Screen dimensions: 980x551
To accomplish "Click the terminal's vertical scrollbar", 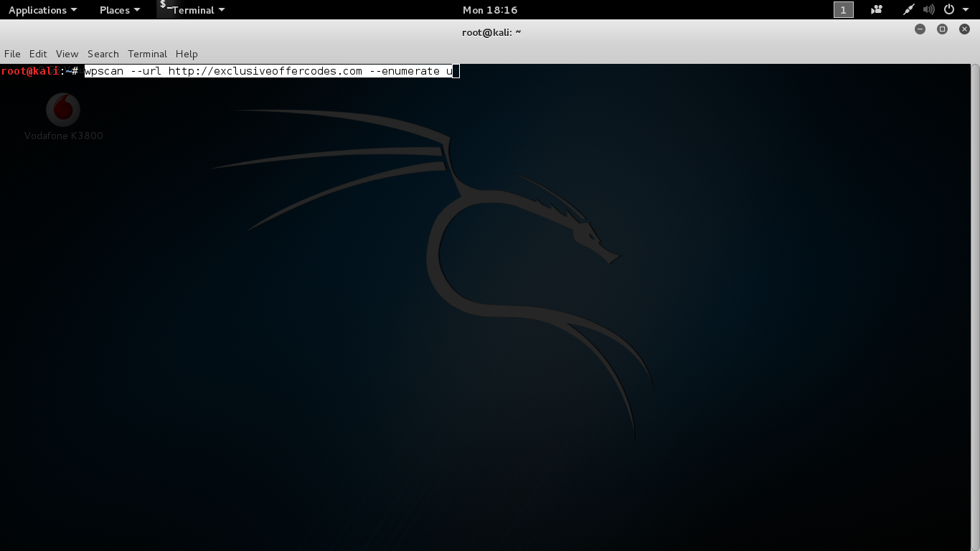I will tap(975, 307).
